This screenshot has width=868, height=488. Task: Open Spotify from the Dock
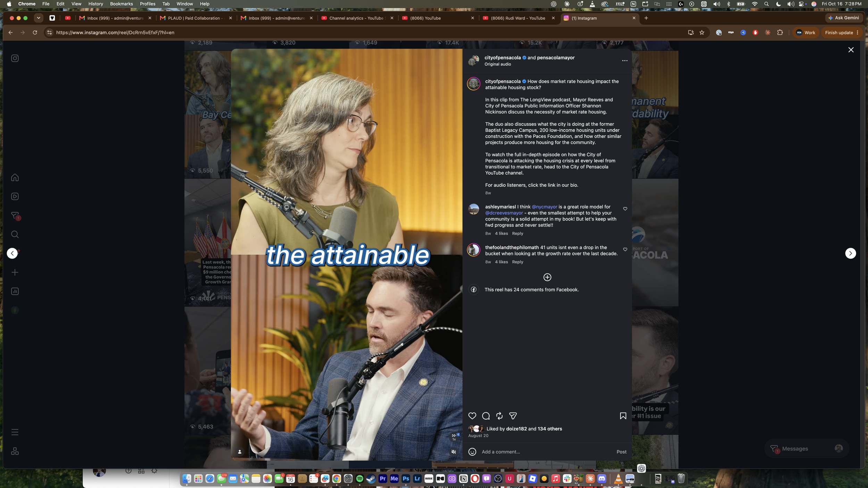360,479
